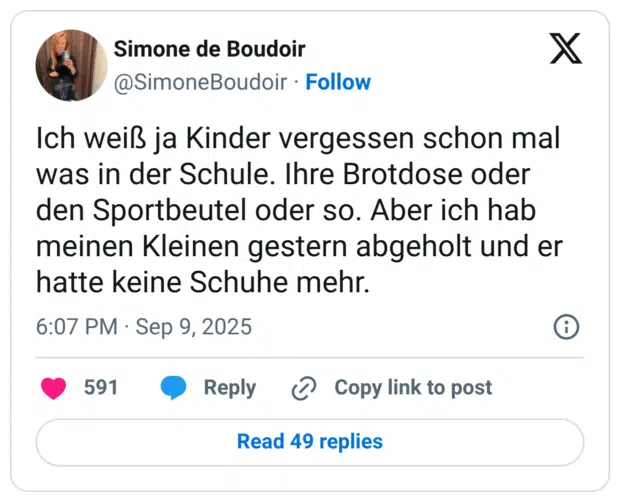Open Simone de Boudoir's profile picture
Image resolution: width=620 pixels, height=502 pixels.
pyautogui.click(x=71, y=65)
